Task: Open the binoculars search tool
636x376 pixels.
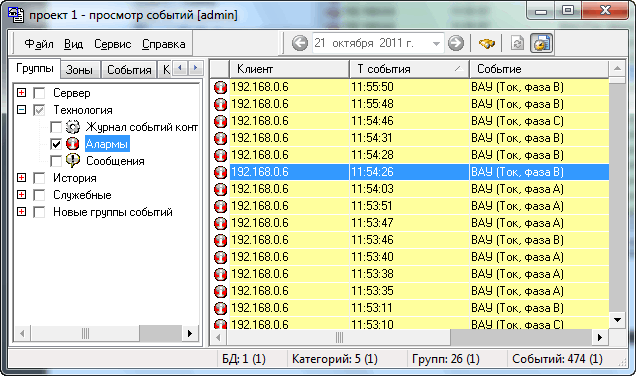Action: point(486,43)
